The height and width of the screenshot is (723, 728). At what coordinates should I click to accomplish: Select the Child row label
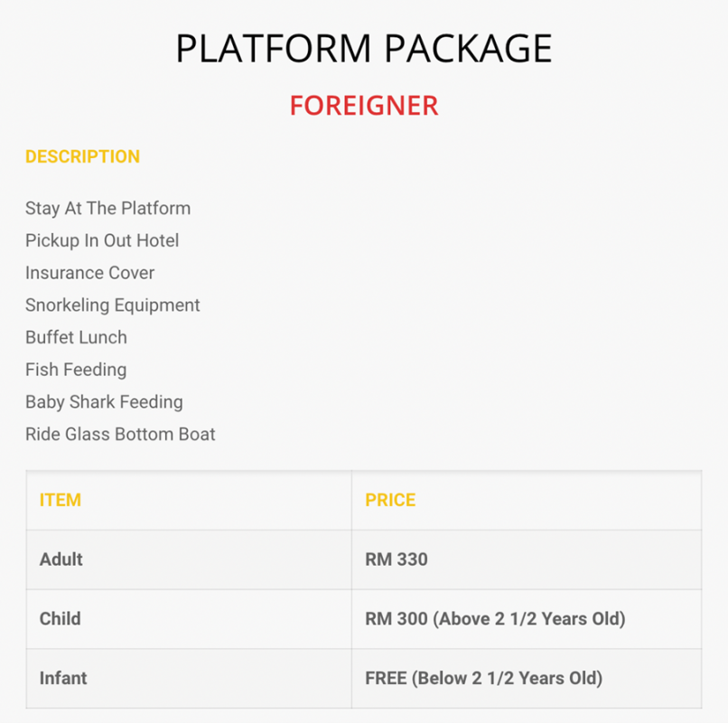tap(60, 619)
